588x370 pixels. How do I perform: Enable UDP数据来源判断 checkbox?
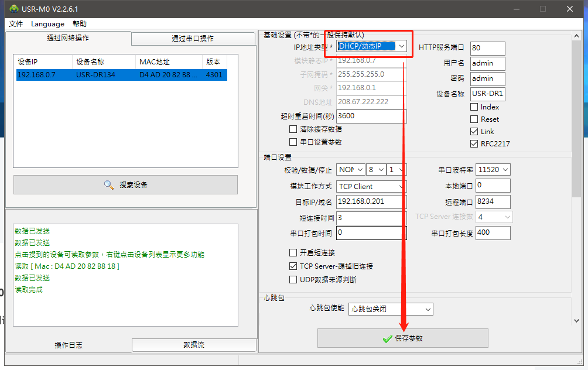[293, 280]
